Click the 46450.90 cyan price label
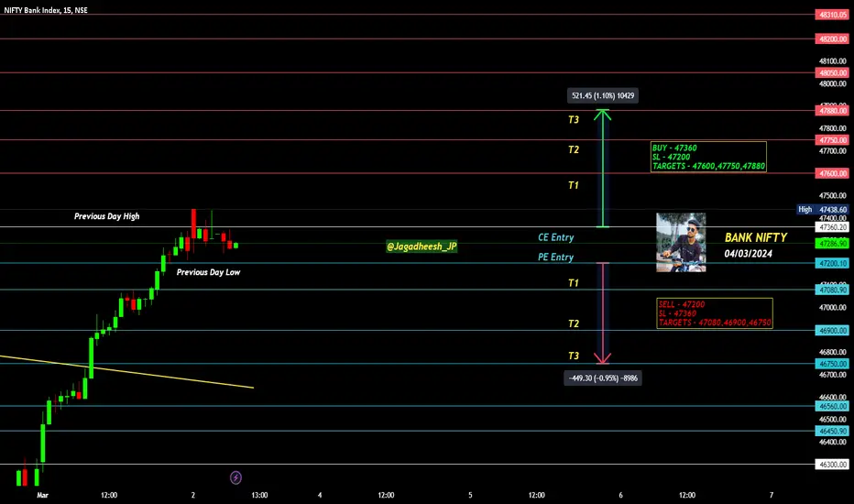This screenshot has width=854, height=504. click(x=832, y=431)
